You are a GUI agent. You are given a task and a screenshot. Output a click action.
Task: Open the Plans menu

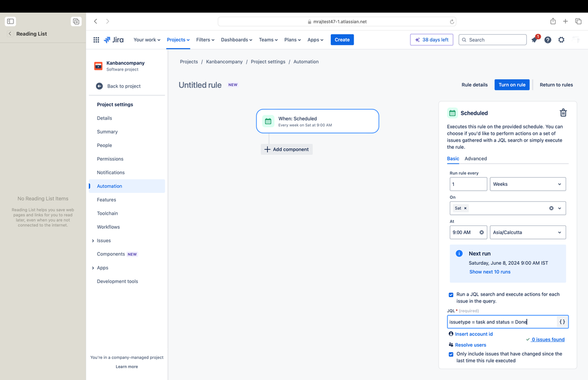coord(293,40)
